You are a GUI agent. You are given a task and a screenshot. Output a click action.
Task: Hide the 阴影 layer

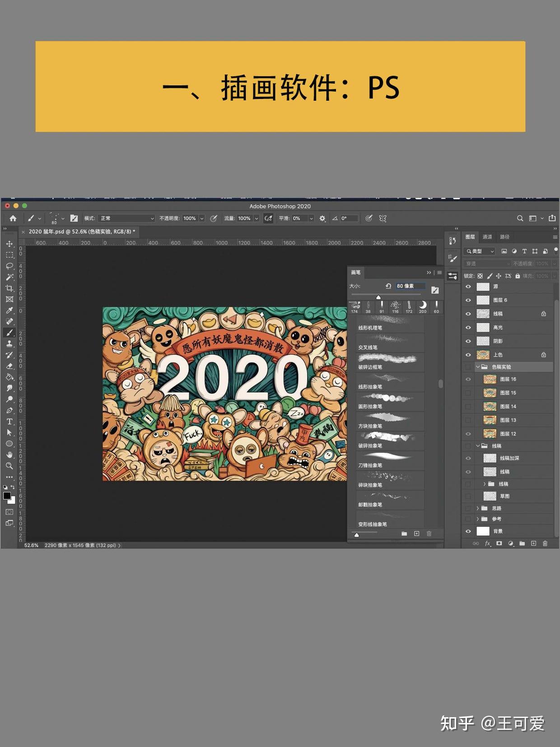click(468, 341)
